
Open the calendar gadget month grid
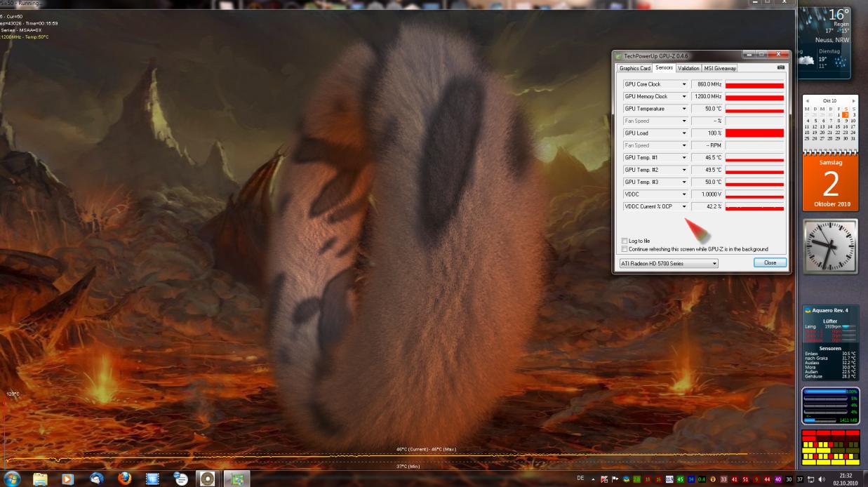(x=829, y=123)
